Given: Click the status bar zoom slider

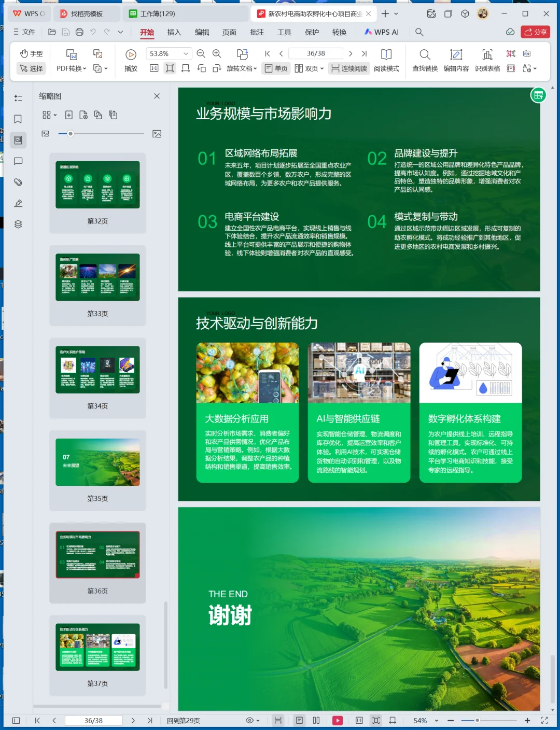Looking at the screenshot, I should point(488,721).
